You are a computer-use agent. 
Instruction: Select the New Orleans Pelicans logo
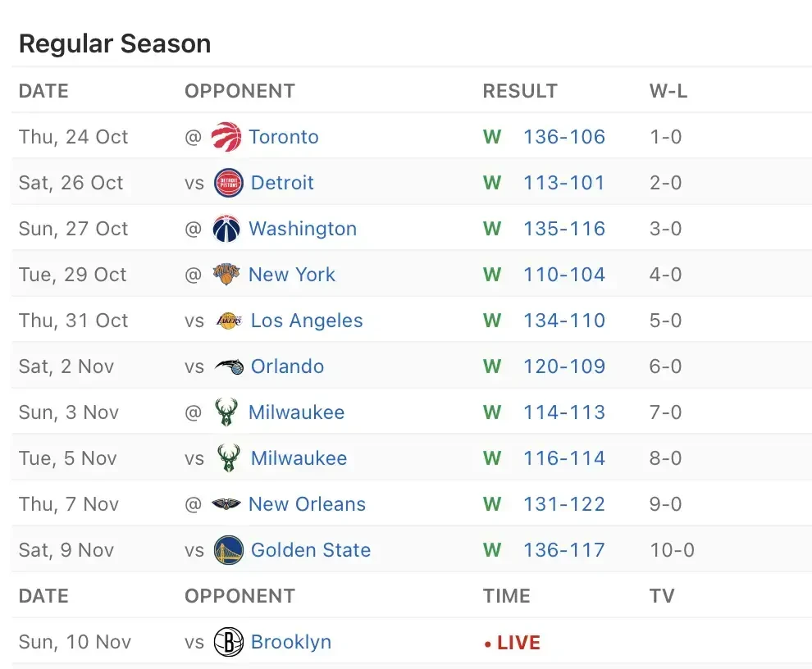coord(226,504)
